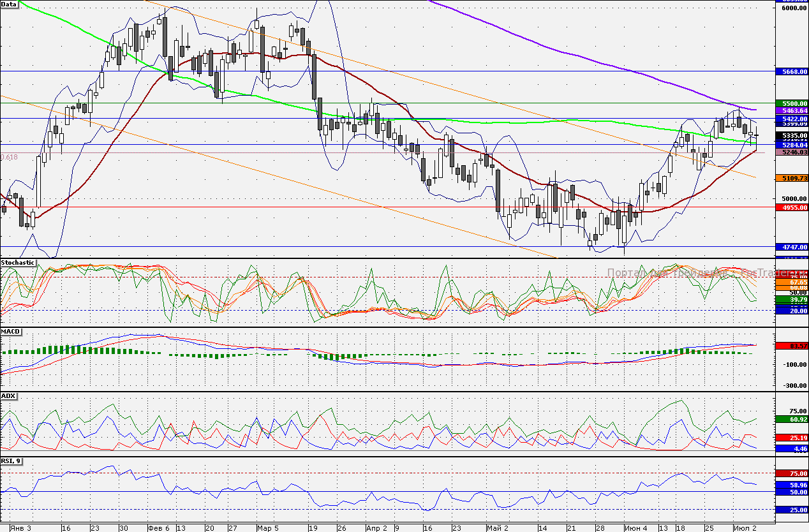Click the 26 date axis label

[341, 528]
